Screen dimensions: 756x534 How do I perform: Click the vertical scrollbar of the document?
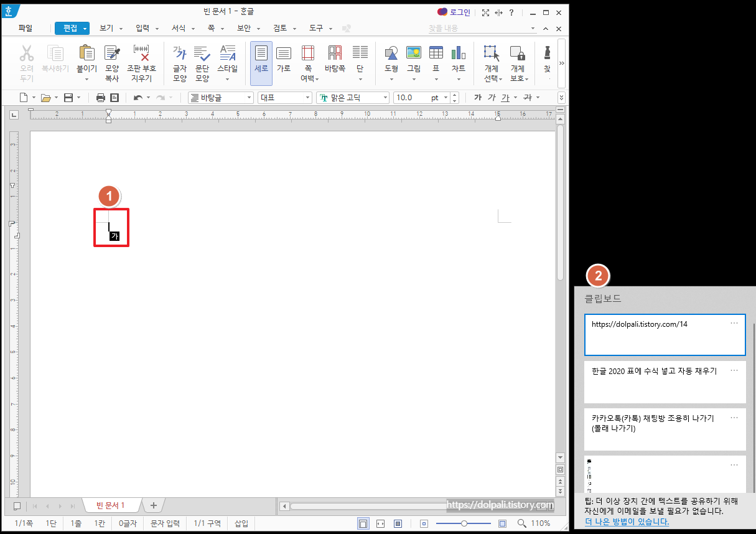click(560, 202)
